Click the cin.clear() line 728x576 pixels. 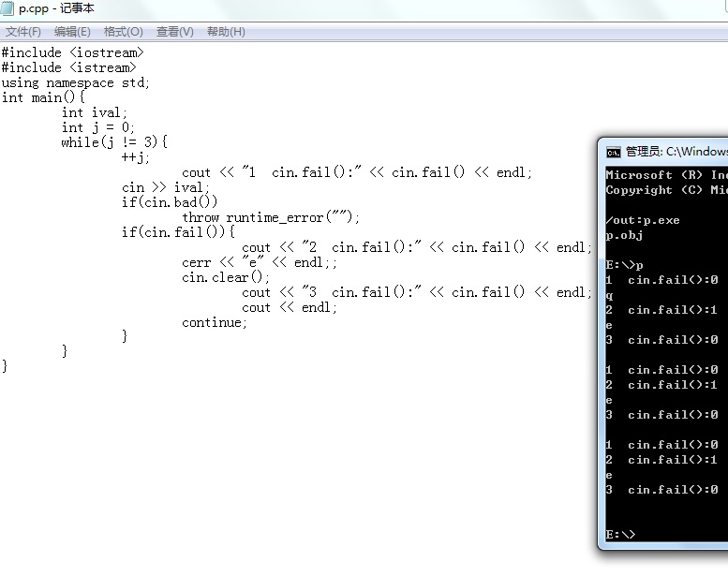coord(226,277)
